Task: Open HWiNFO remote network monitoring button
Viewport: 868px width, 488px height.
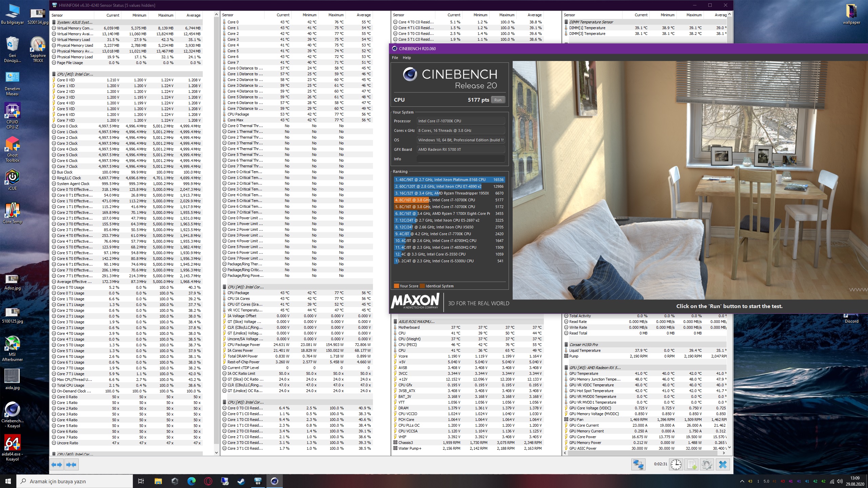Action: point(638,465)
